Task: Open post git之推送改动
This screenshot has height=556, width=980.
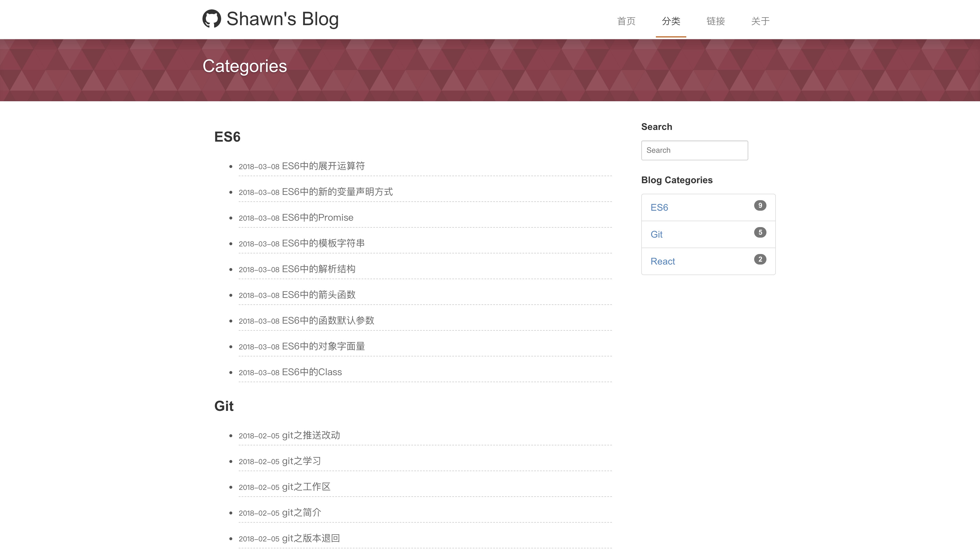Action: [311, 435]
